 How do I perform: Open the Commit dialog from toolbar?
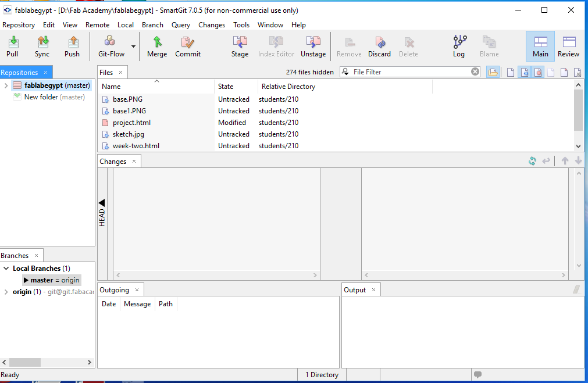[188, 46]
